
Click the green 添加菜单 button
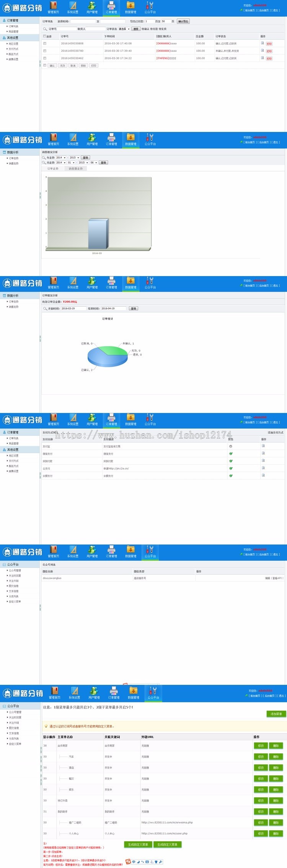[276, 714]
